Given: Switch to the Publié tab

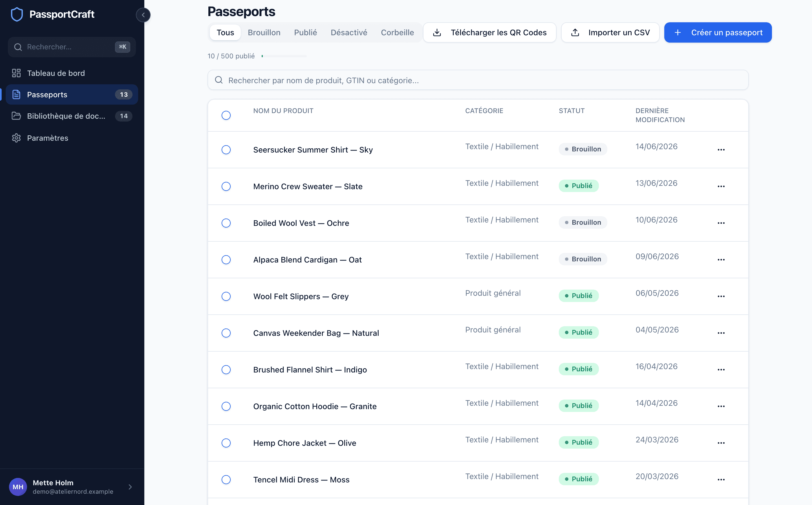Looking at the screenshot, I should pos(306,32).
